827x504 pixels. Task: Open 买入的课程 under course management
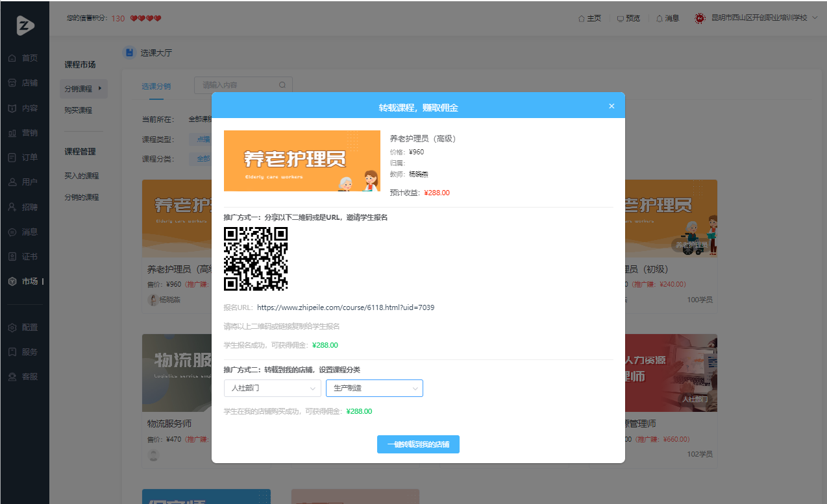[x=82, y=176]
